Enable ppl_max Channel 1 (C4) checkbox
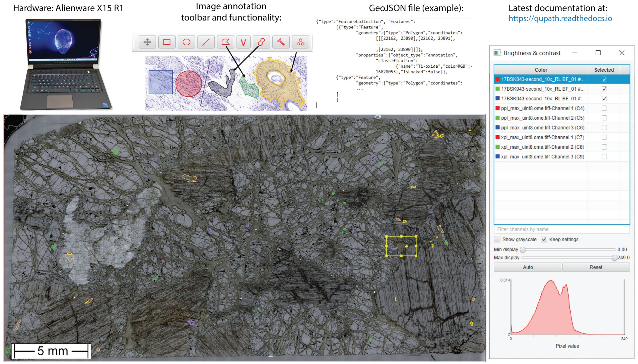638x364 pixels. tap(604, 108)
